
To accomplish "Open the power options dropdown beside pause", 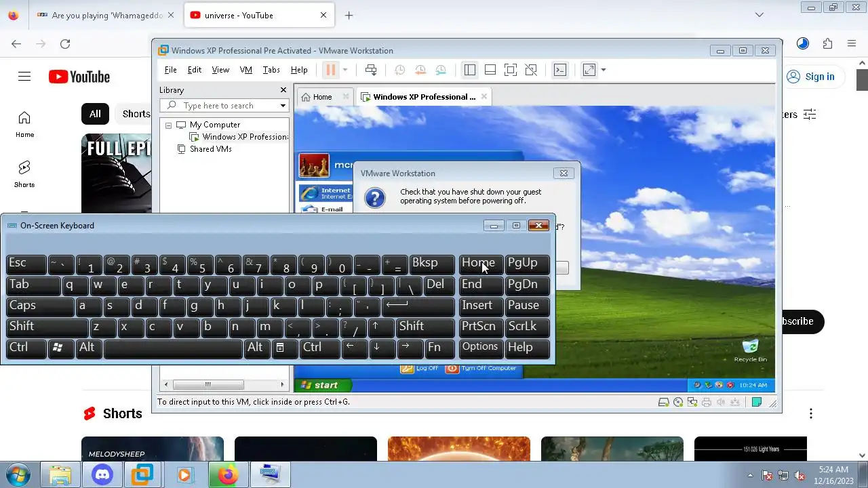I will coord(344,70).
